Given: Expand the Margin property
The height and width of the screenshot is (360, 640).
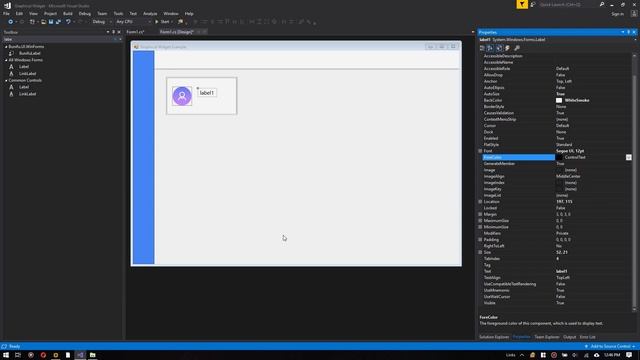Looking at the screenshot, I should (x=480, y=214).
